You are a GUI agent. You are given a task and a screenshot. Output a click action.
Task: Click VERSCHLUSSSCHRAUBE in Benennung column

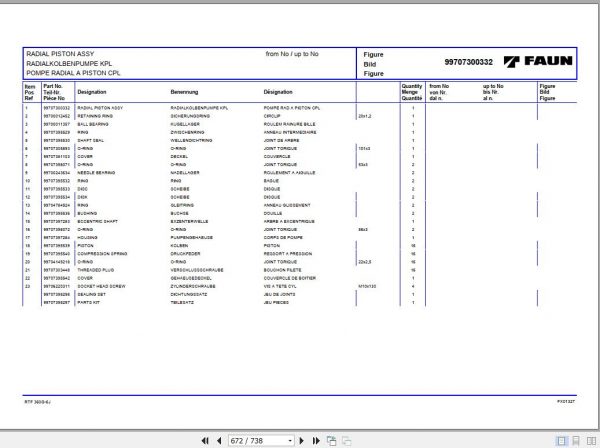197,270
